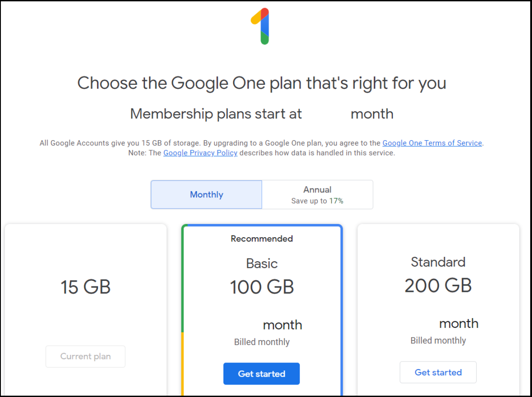Switch to Annual billing option
The image size is (532, 397).
tap(317, 194)
